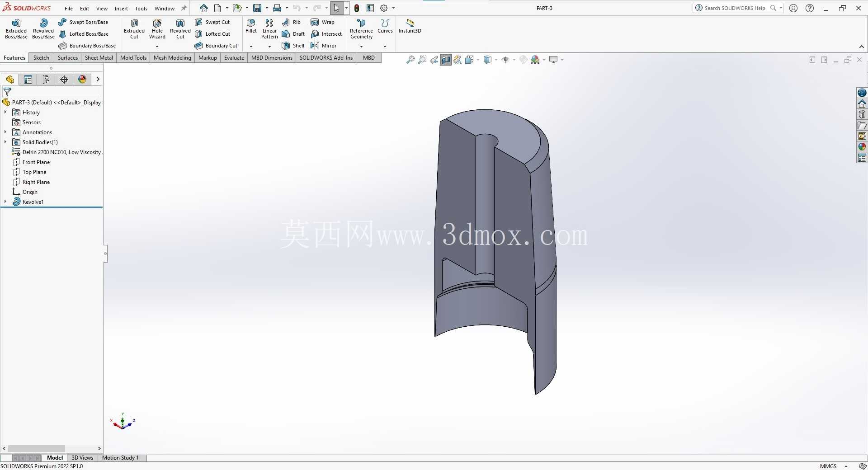Open the Tools menu
Image resolution: width=868 pixels, height=470 pixels.
tap(141, 9)
